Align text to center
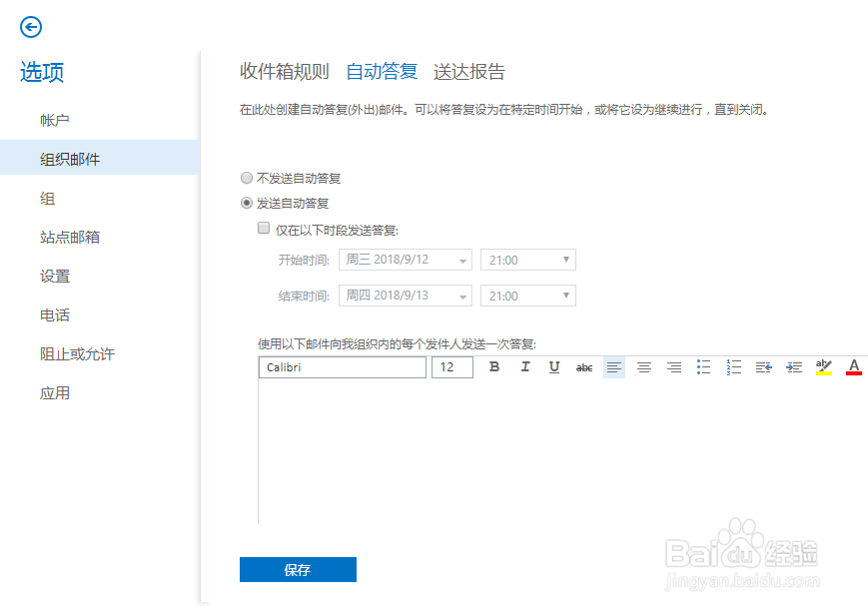868x611 pixels. [x=643, y=367]
